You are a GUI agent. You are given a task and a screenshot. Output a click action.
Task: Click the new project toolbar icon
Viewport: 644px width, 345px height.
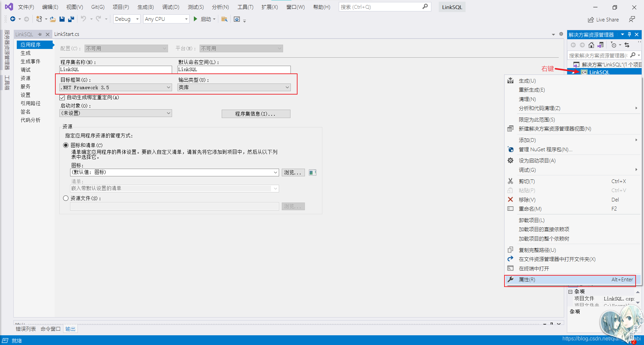[x=39, y=19]
